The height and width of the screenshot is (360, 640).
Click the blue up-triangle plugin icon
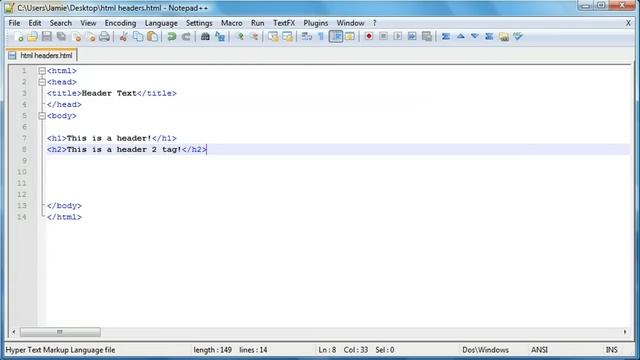(460, 37)
